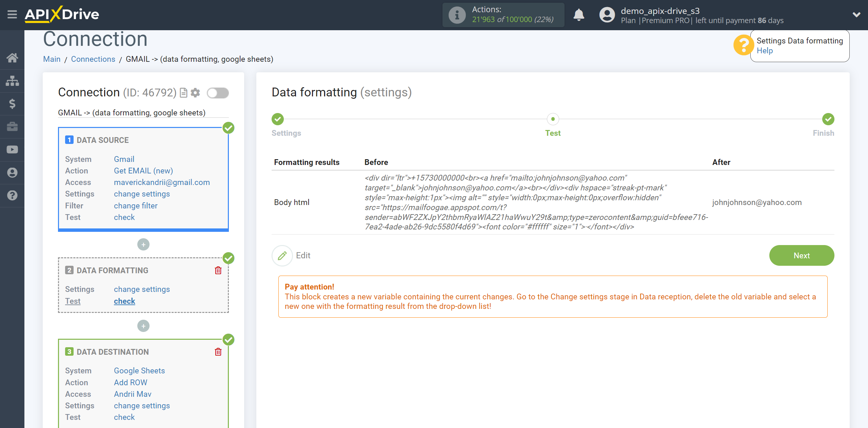The width and height of the screenshot is (868, 428).
Task: Click the Gmail system link
Action: pos(124,159)
